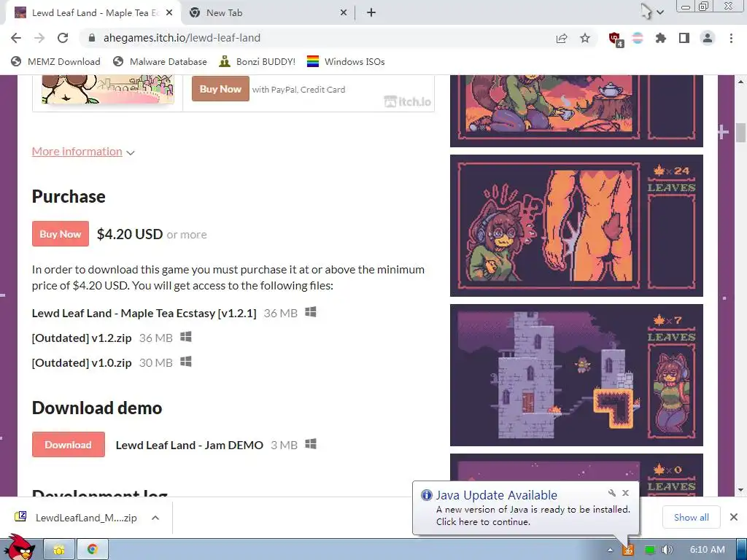Close the New Tab tab
747x560 pixels.
[x=344, y=13]
